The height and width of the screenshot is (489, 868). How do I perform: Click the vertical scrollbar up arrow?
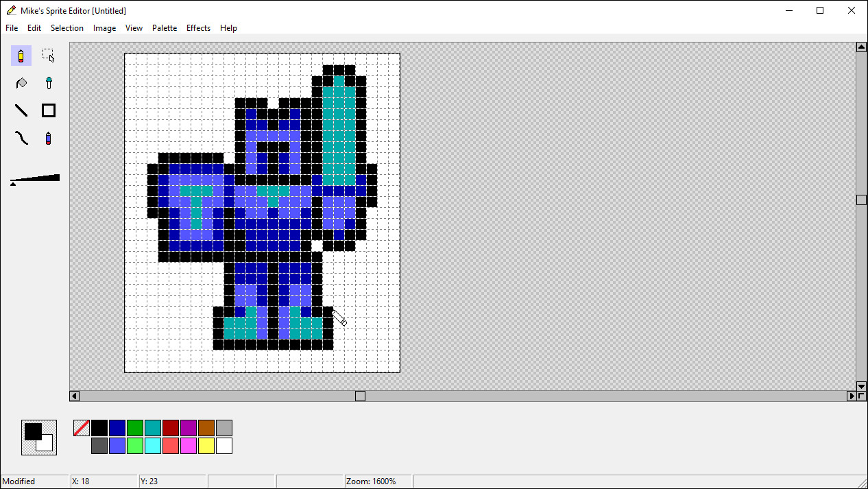(862, 47)
